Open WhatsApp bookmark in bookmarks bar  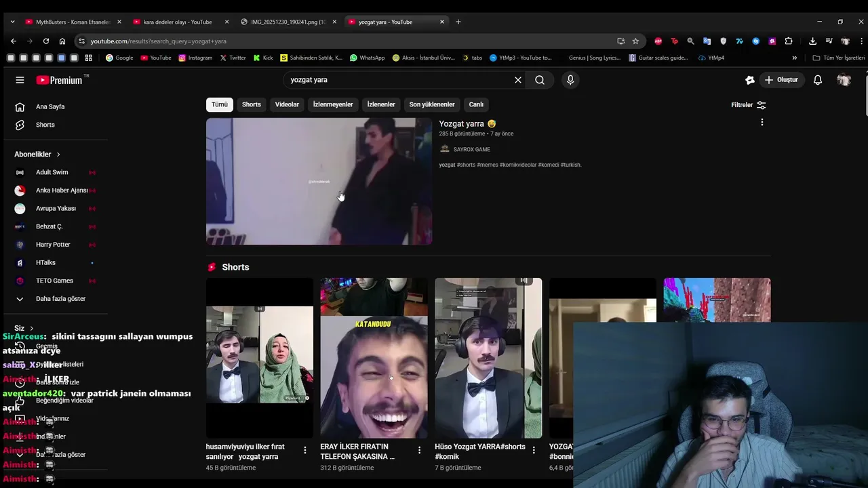[367, 58]
